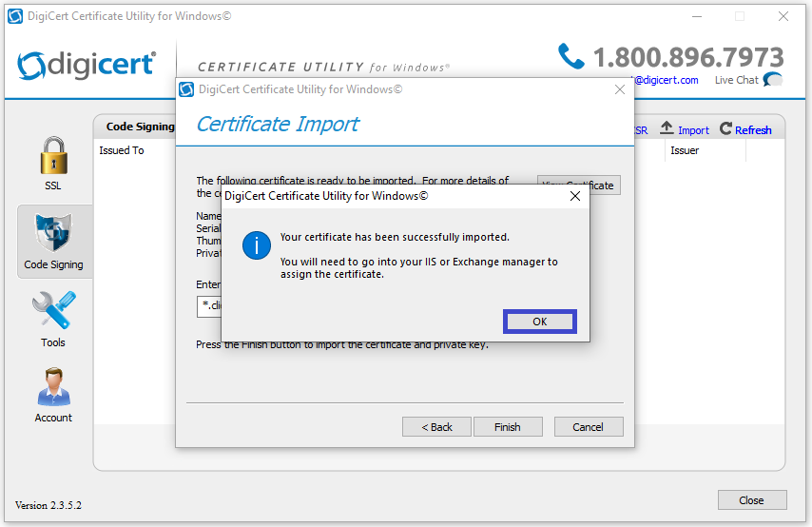
Task: Open the Tools wrench and screwdriver icon
Action: (54, 310)
